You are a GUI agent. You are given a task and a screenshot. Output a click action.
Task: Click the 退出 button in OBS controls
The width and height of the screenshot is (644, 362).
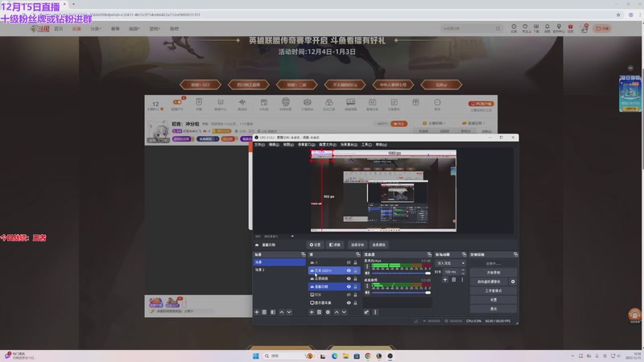pyautogui.click(x=493, y=309)
